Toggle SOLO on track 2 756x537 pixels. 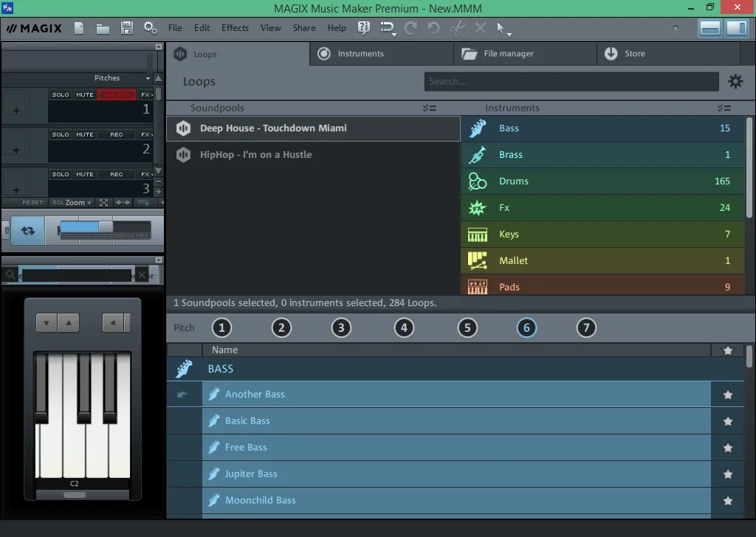(61, 135)
